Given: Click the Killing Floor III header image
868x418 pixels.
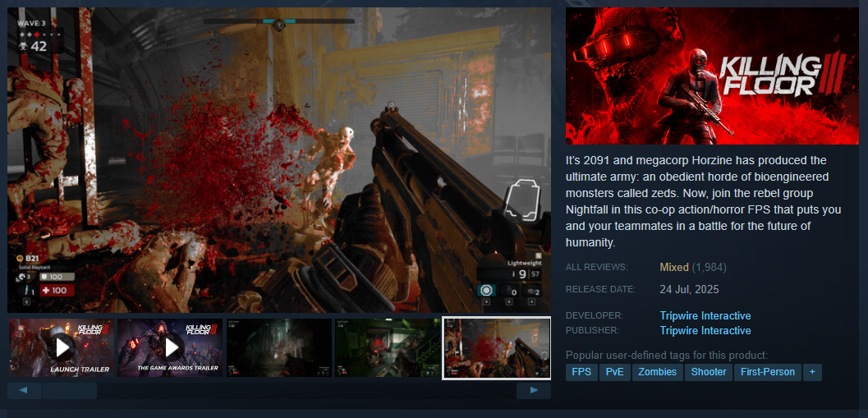Looking at the screenshot, I should pyautogui.click(x=712, y=76).
